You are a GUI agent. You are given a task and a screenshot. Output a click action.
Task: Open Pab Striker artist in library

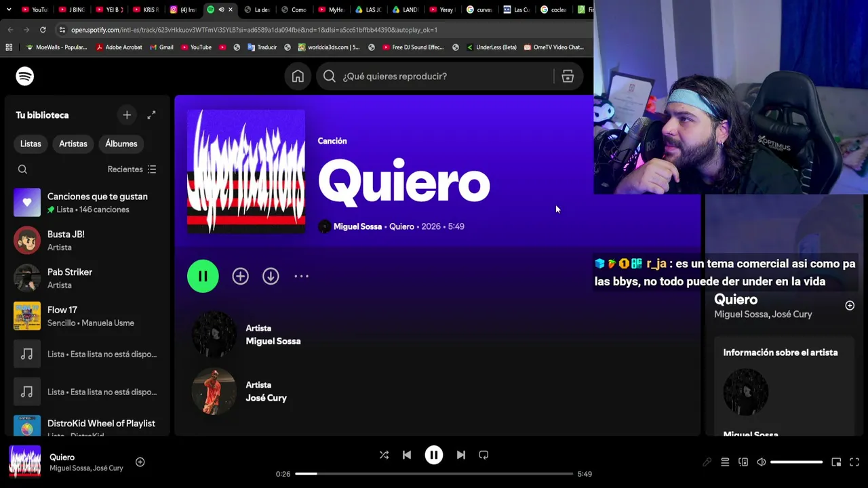tap(86, 278)
